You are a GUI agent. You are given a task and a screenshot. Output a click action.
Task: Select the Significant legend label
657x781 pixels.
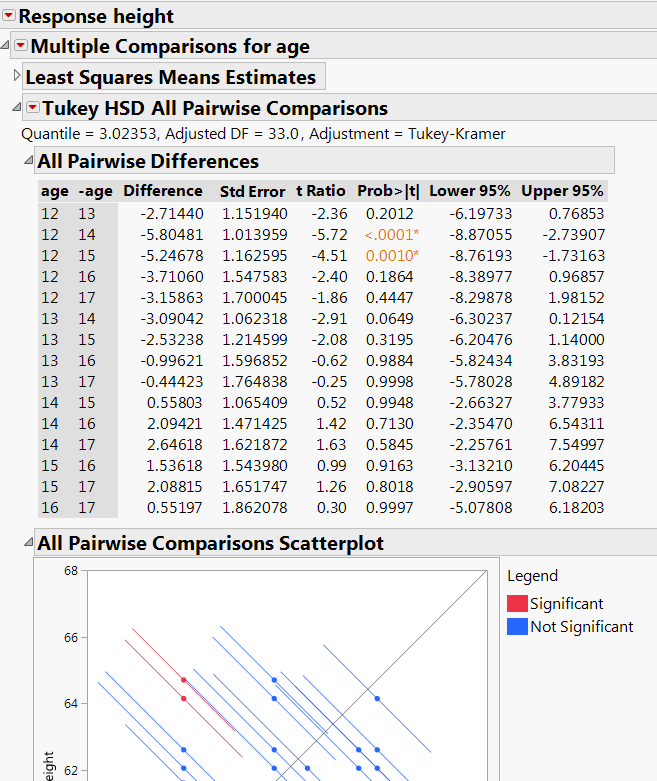(x=566, y=604)
